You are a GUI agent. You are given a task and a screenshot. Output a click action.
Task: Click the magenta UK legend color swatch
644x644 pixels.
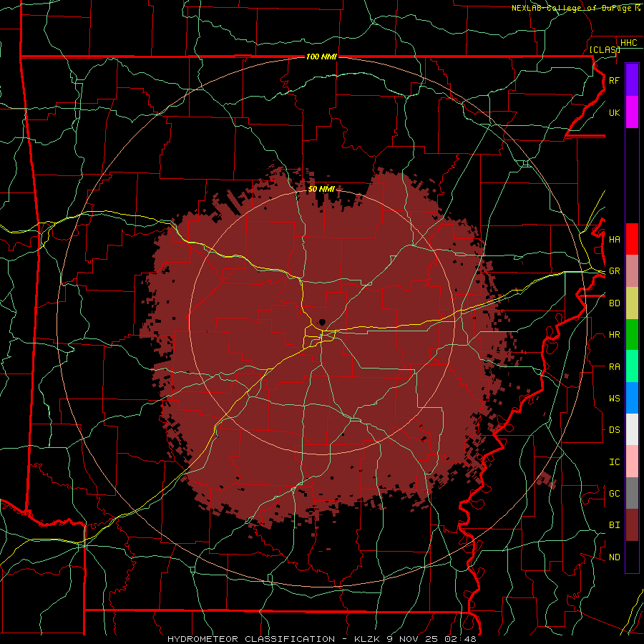click(x=632, y=112)
